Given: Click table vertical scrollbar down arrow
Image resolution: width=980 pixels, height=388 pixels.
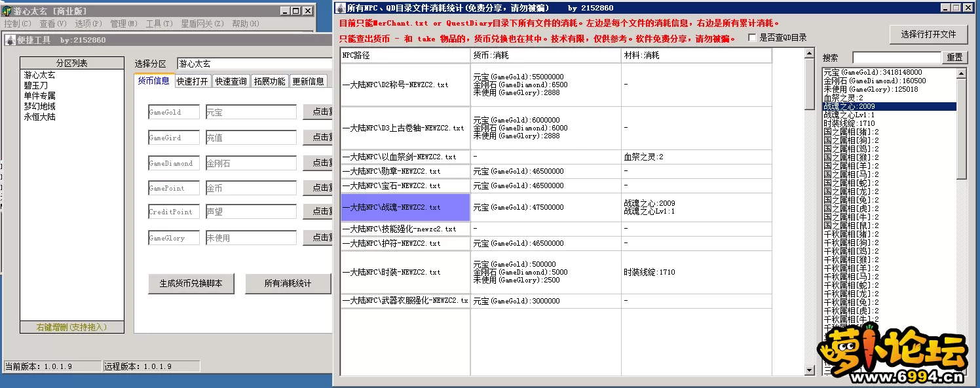Looking at the screenshot, I should [810, 371].
